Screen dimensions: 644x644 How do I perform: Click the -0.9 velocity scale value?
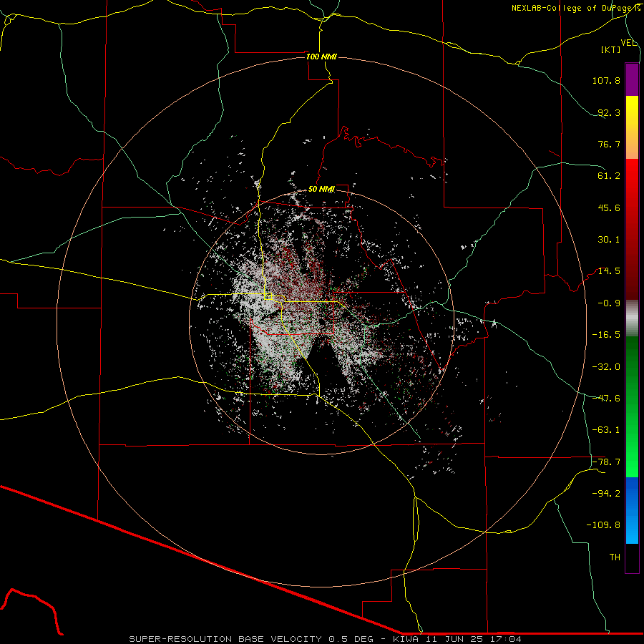tap(609, 303)
